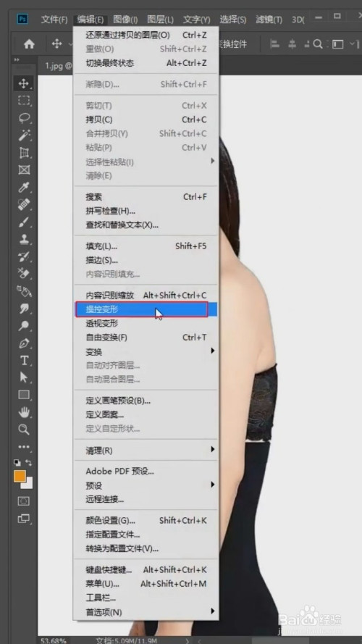This screenshot has height=644, width=362.
Task: Open the 文件(F) menu
Action: pos(54,20)
